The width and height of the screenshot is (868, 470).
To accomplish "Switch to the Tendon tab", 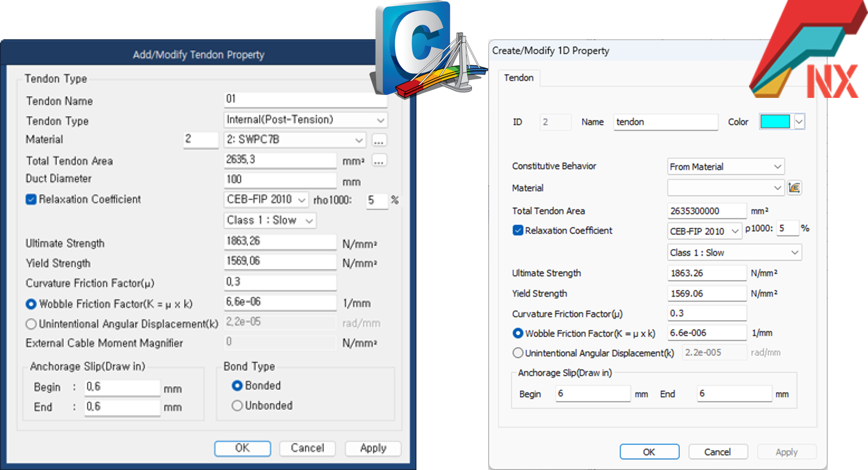I will click(x=519, y=78).
